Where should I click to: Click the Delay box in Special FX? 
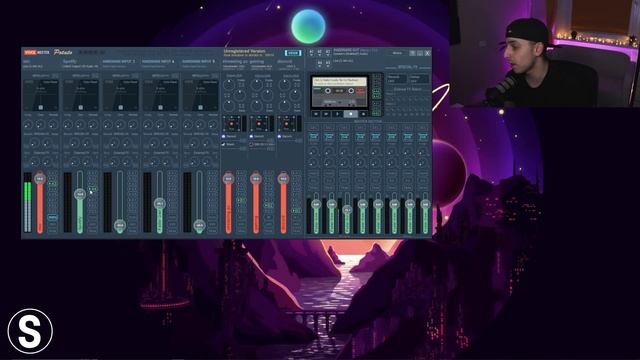418,79
